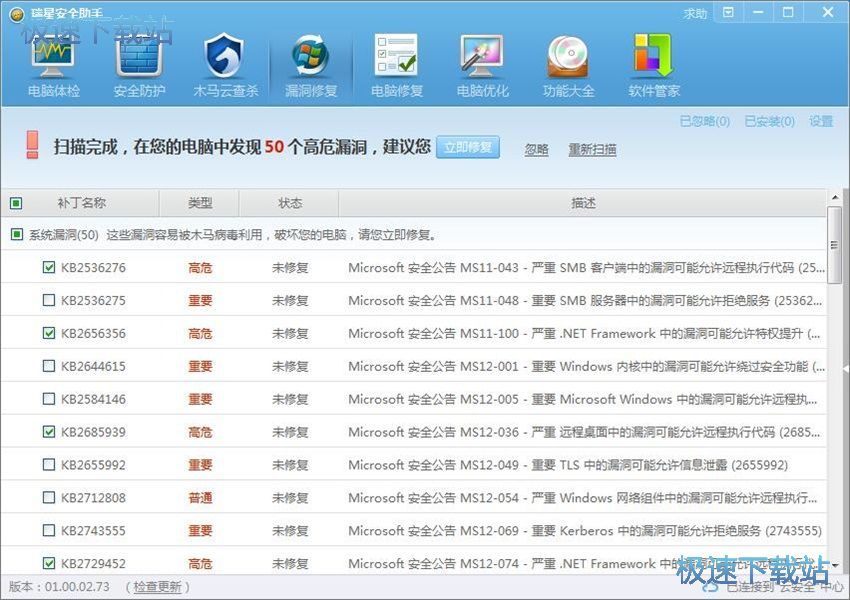Click the 求助 help link
The width and height of the screenshot is (850, 600).
pos(695,14)
